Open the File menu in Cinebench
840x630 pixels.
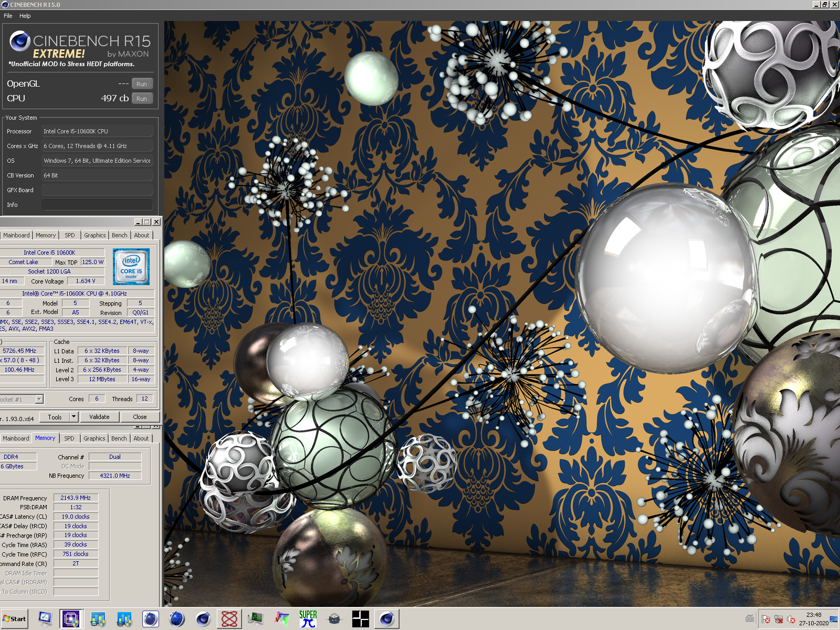8,16
